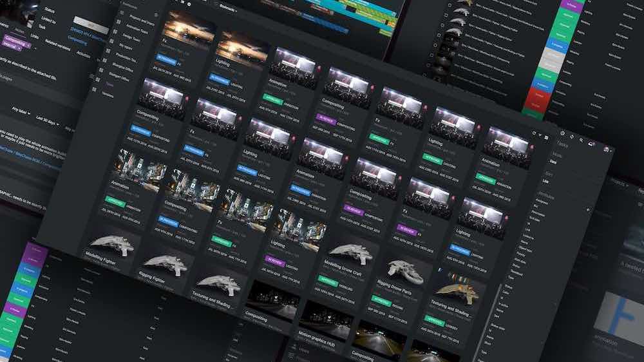Click the Linked to label in left window
Viewport: 644px width, 362px height.
pos(48,20)
